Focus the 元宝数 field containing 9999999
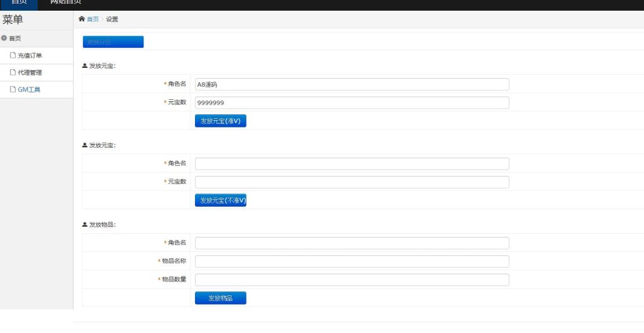The image size is (644, 333). tap(352, 102)
